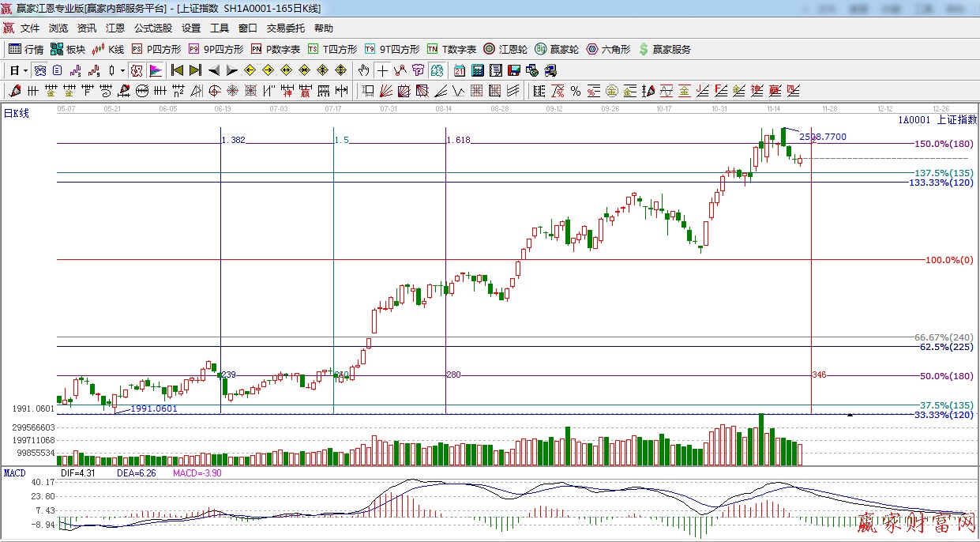This screenshot has width=980, height=542.
Task: Expand the candlestick style dropdown arrow
Action: tap(122, 70)
